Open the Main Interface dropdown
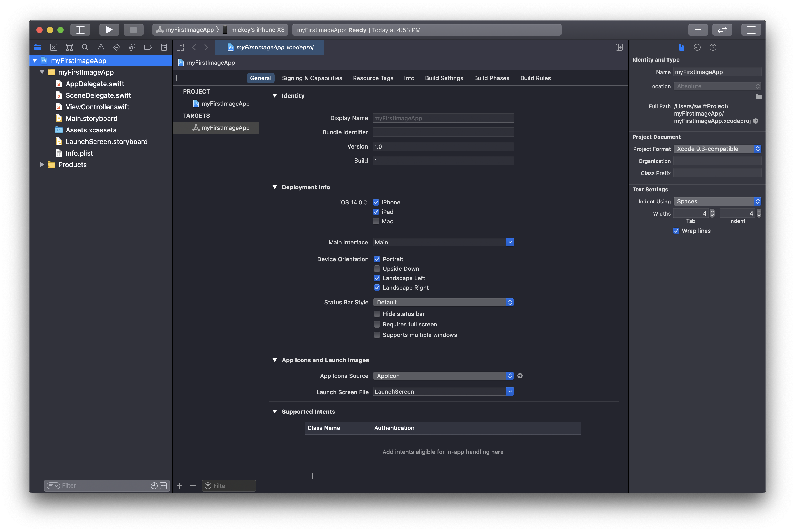Image resolution: width=795 pixels, height=532 pixels. point(510,242)
